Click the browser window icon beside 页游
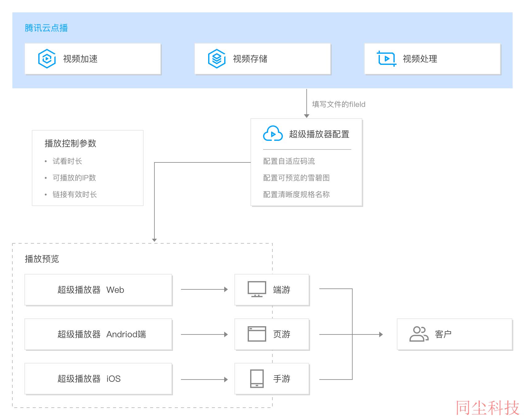The image size is (525, 420). 257,334
